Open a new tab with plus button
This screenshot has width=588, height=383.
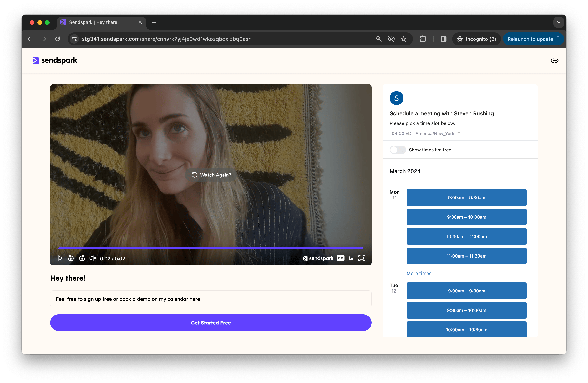point(154,22)
